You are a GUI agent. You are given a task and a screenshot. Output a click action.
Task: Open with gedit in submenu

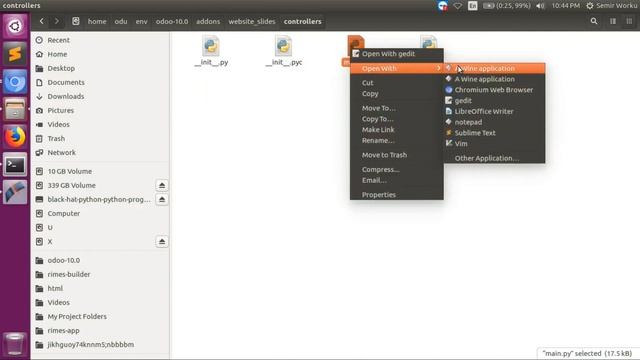pos(494,100)
